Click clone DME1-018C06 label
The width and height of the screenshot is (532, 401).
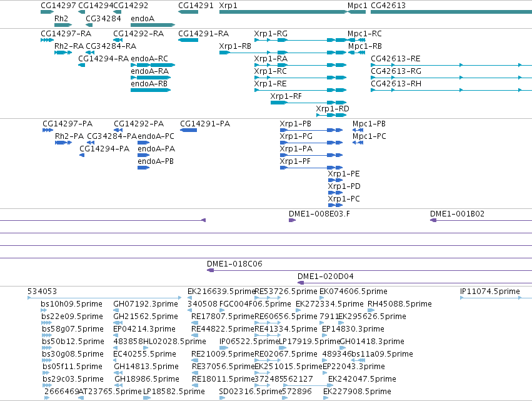(x=234, y=264)
